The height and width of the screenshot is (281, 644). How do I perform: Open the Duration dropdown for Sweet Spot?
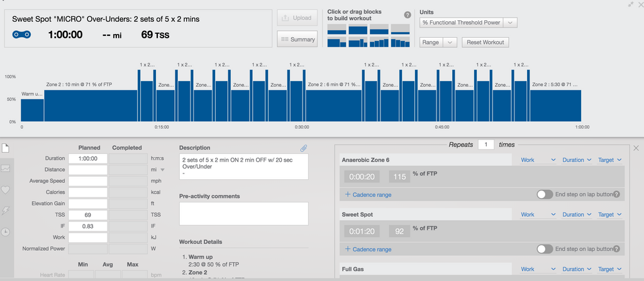[x=577, y=214]
